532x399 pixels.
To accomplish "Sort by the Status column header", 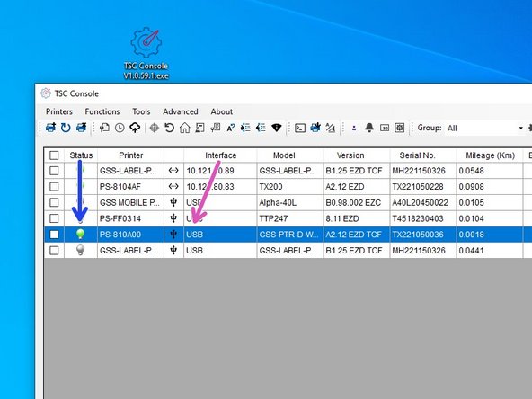I will tap(81, 155).
